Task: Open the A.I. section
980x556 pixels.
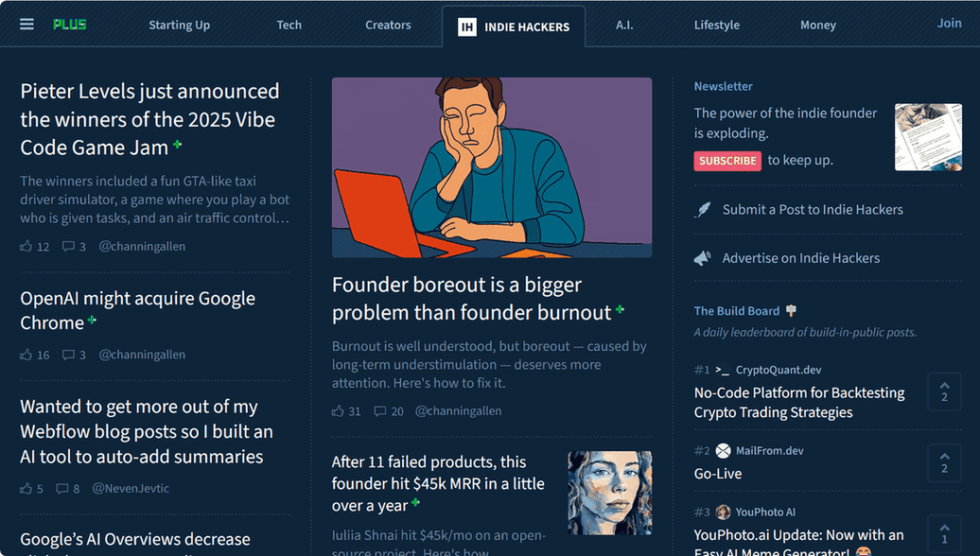Action: tap(624, 25)
